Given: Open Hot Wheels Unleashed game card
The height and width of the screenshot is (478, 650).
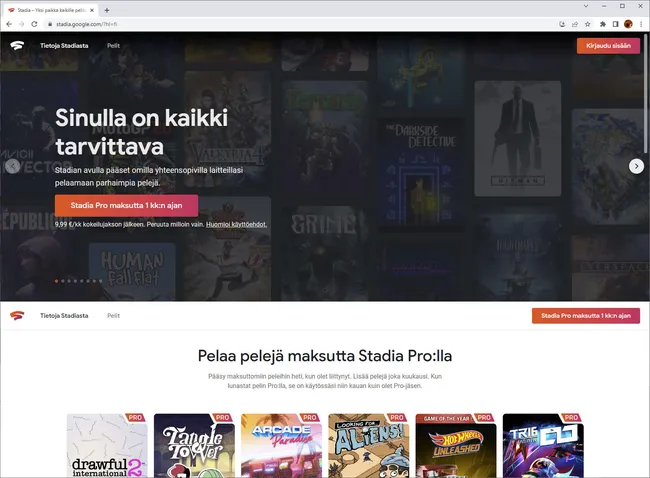Looking at the screenshot, I should pos(456,446).
